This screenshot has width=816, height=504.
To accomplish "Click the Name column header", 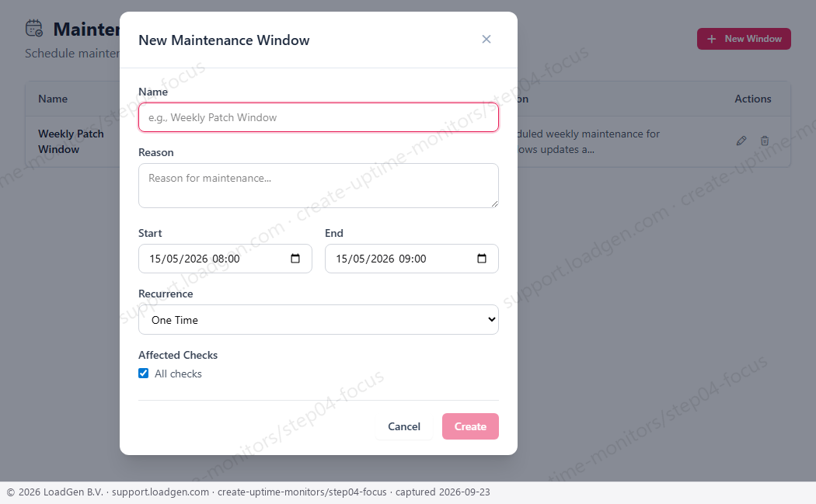I will tap(53, 99).
